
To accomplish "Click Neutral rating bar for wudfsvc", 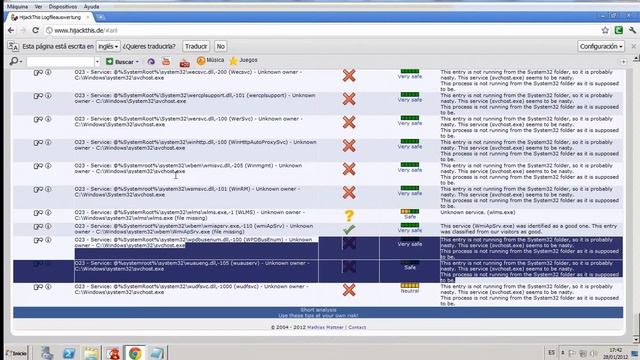I will point(410,286).
